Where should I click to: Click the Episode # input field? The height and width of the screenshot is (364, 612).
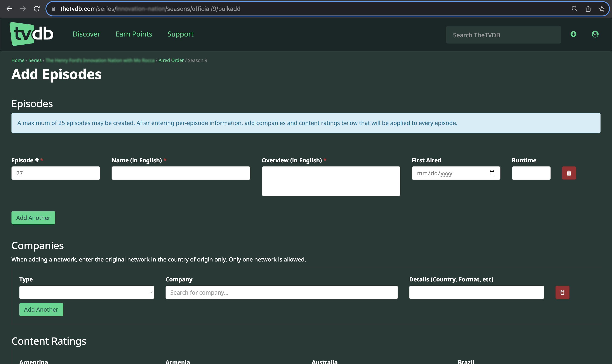coord(55,173)
